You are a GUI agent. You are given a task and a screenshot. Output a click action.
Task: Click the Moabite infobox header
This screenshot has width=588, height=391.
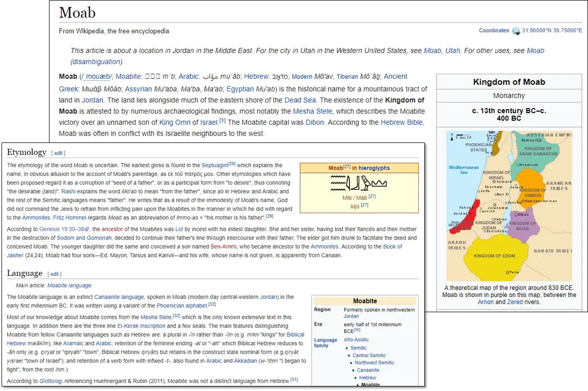tap(365, 301)
